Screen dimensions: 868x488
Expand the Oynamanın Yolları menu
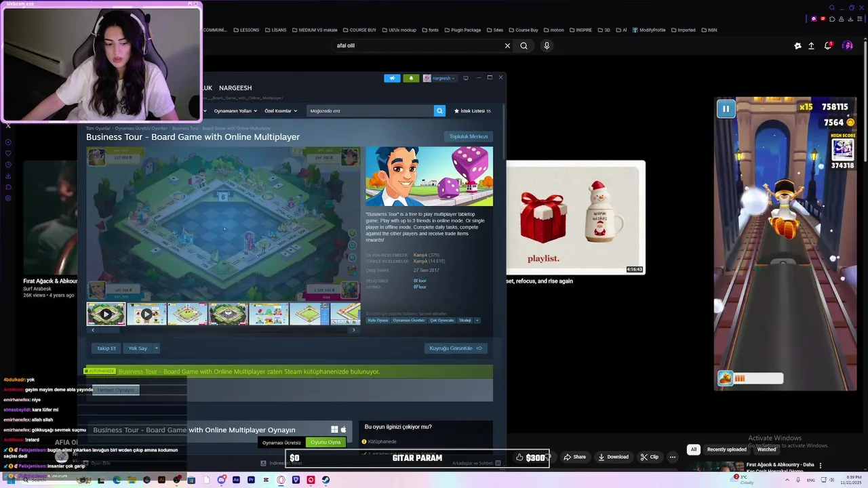(235, 110)
